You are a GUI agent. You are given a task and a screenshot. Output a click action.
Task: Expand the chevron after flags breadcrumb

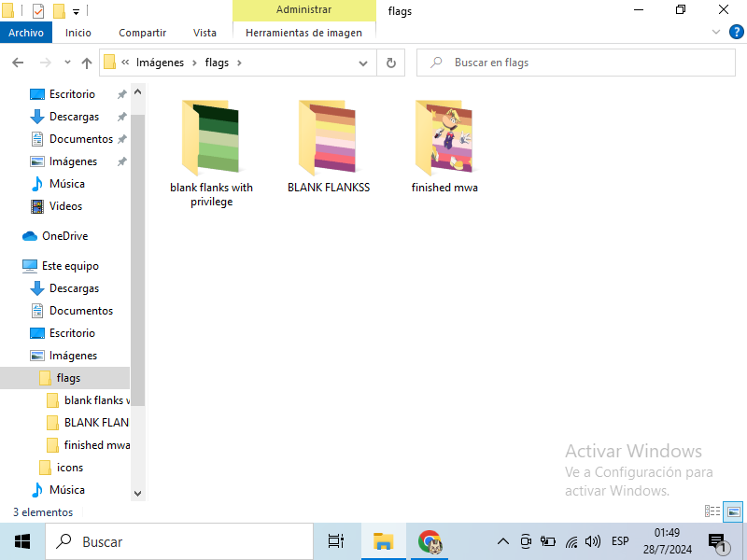coord(239,63)
